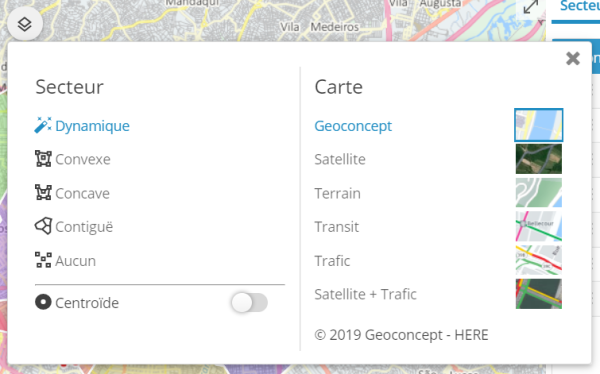Choose Transit map style
The width and height of the screenshot is (600, 374).
pyautogui.click(x=337, y=227)
